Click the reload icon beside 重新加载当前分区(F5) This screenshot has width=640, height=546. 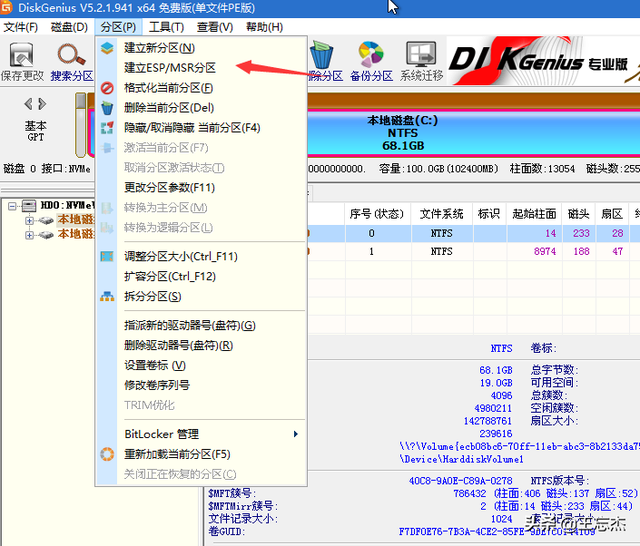107,454
